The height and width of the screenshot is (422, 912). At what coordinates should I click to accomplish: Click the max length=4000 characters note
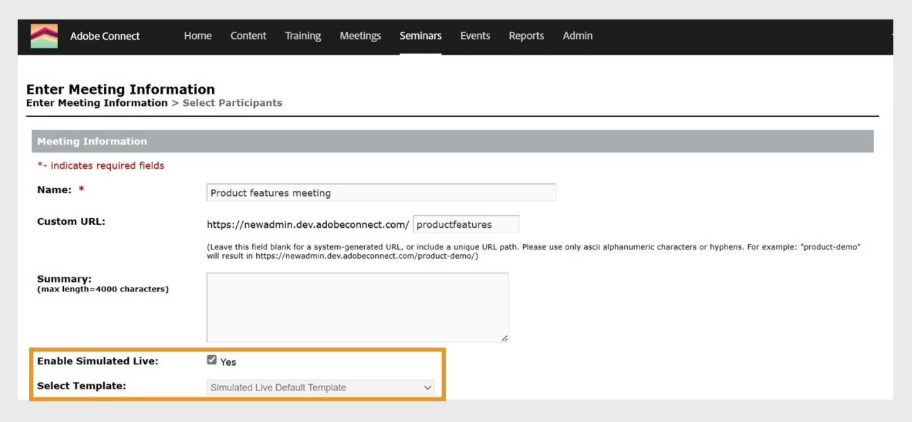tap(103, 289)
